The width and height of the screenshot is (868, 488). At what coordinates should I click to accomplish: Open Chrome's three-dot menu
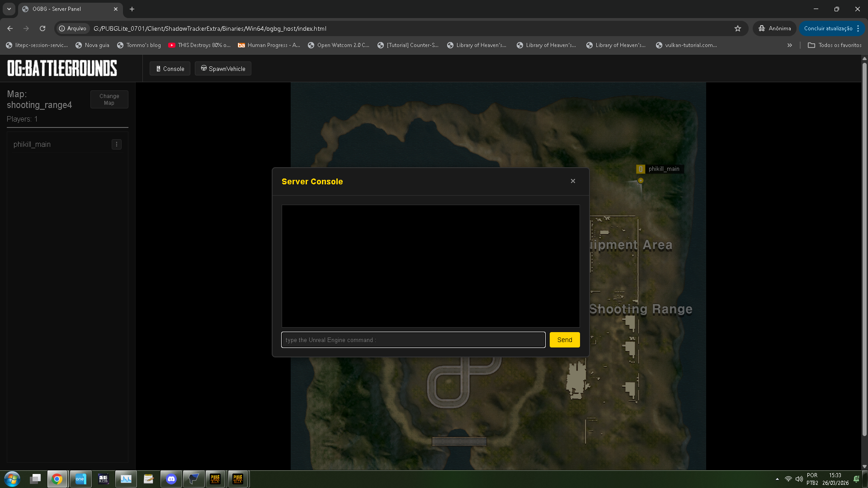point(858,28)
